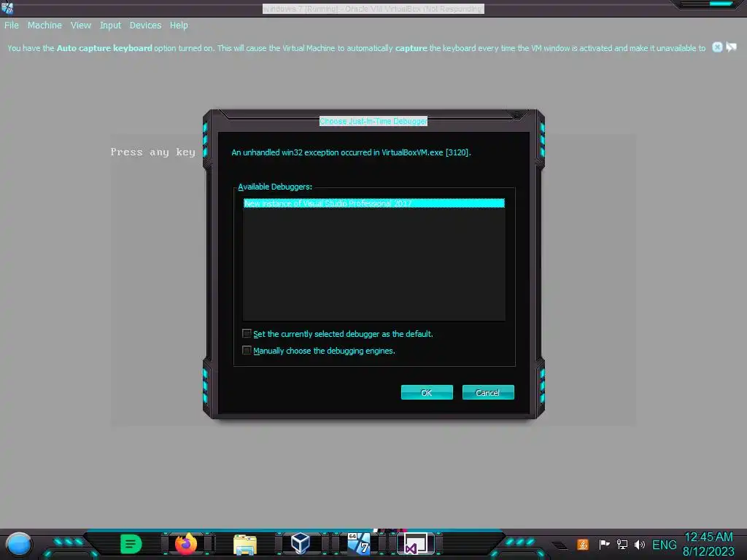Viewport: 747px width, 560px height.
Task: Switch to the Visual Studio debugger taskbar icon
Action: coord(415,544)
